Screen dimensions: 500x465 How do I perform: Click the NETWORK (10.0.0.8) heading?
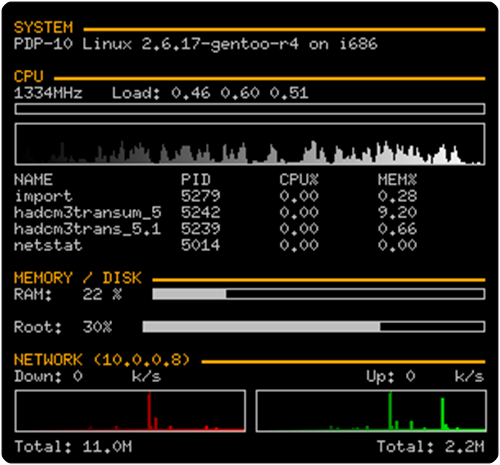102,360
